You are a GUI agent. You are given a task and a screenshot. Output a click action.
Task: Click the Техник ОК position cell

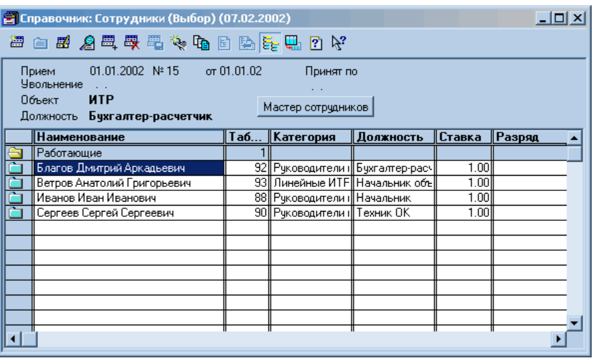tap(394, 213)
